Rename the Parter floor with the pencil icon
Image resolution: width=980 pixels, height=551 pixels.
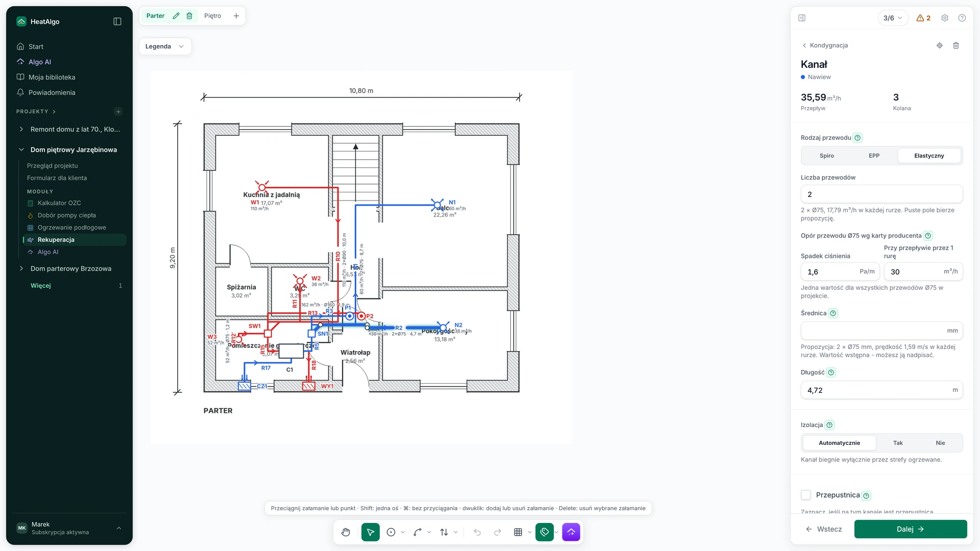tap(176, 16)
